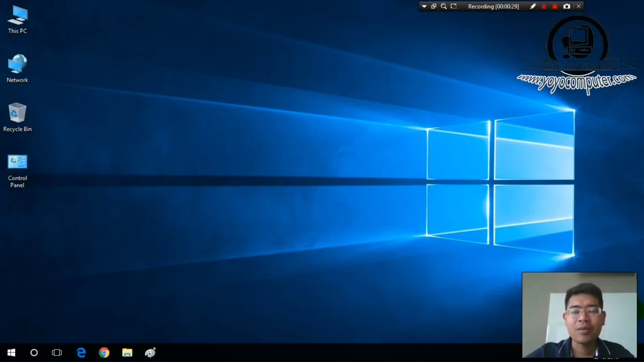This screenshot has width=644, height=362.
Task: Open Task View from the taskbar
Action: (x=57, y=352)
